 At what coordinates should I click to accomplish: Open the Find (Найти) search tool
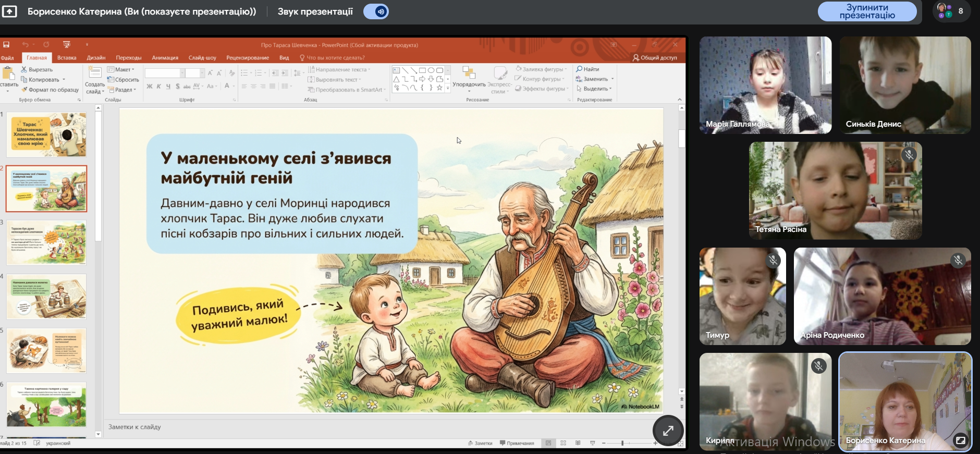(x=587, y=69)
